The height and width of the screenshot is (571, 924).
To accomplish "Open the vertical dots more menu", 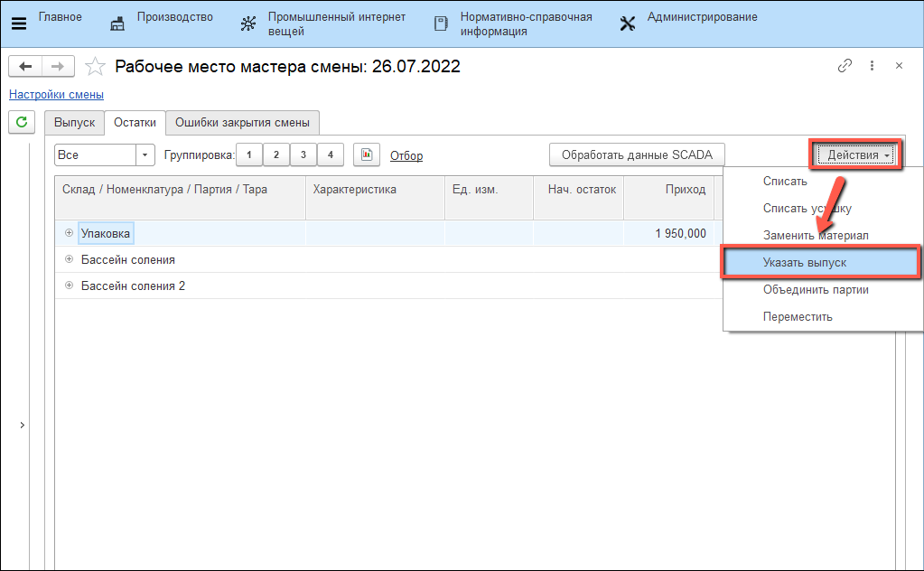I will click(872, 66).
